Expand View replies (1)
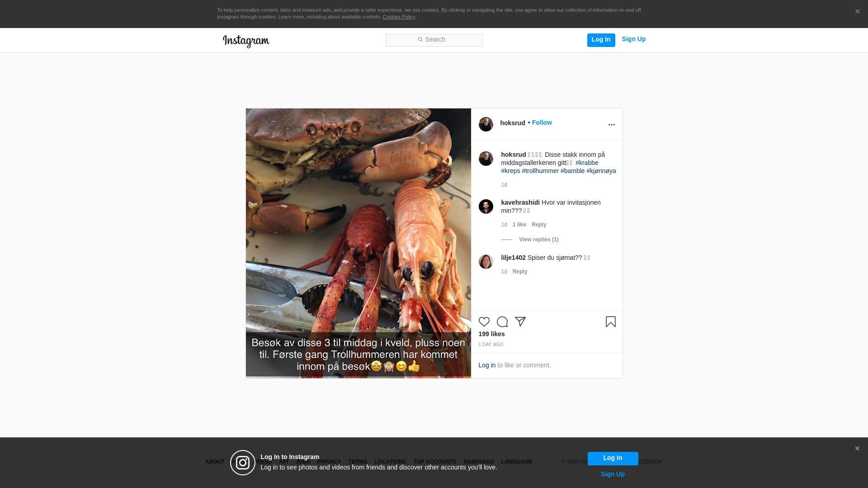 pyautogui.click(x=538, y=239)
